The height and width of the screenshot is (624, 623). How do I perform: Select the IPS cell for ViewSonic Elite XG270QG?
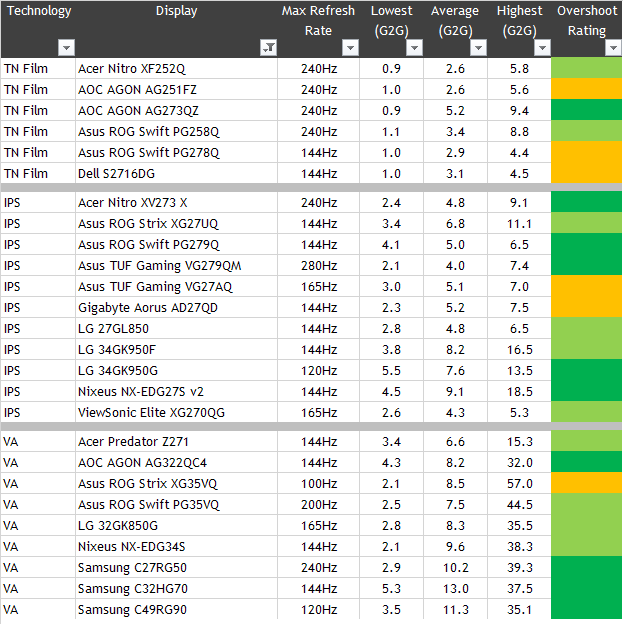(x=13, y=412)
